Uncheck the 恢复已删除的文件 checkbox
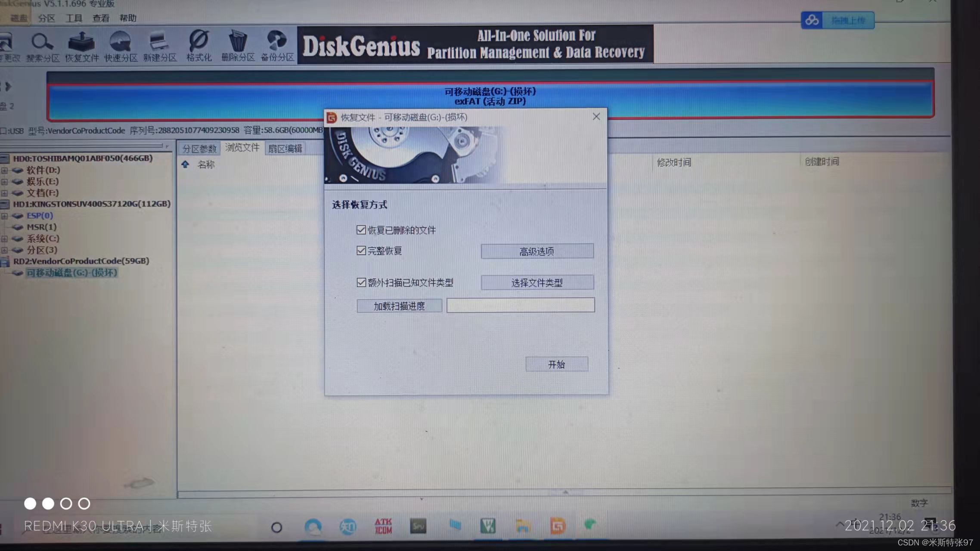This screenshot has height=551, width=980. coord(361,230)
